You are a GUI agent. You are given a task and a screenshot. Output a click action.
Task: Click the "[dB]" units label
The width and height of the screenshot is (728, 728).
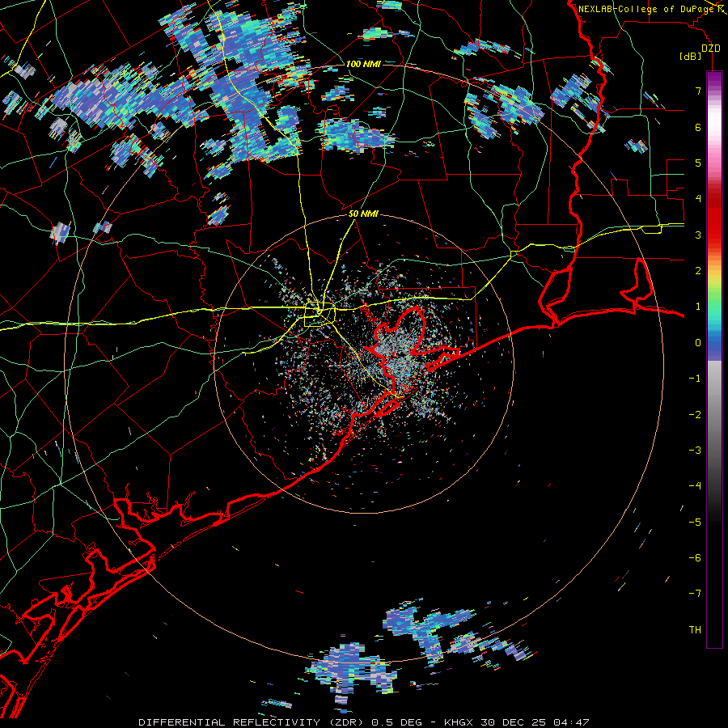[x=691, y=57]
